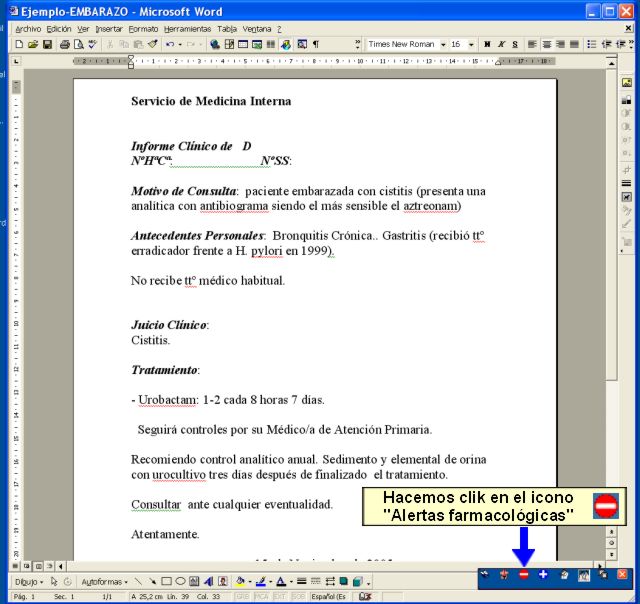
Task: Click the ruler tab selector button
Action: 16,61
